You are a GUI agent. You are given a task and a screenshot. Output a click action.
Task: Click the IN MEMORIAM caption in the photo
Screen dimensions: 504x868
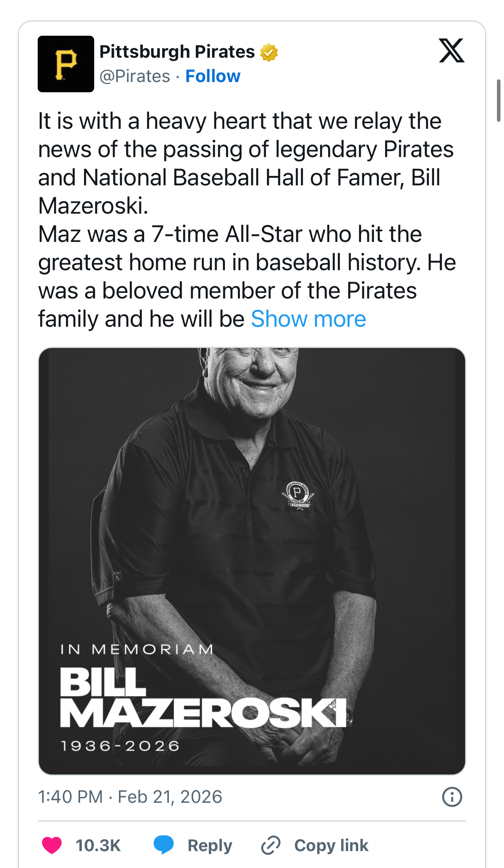137,650
